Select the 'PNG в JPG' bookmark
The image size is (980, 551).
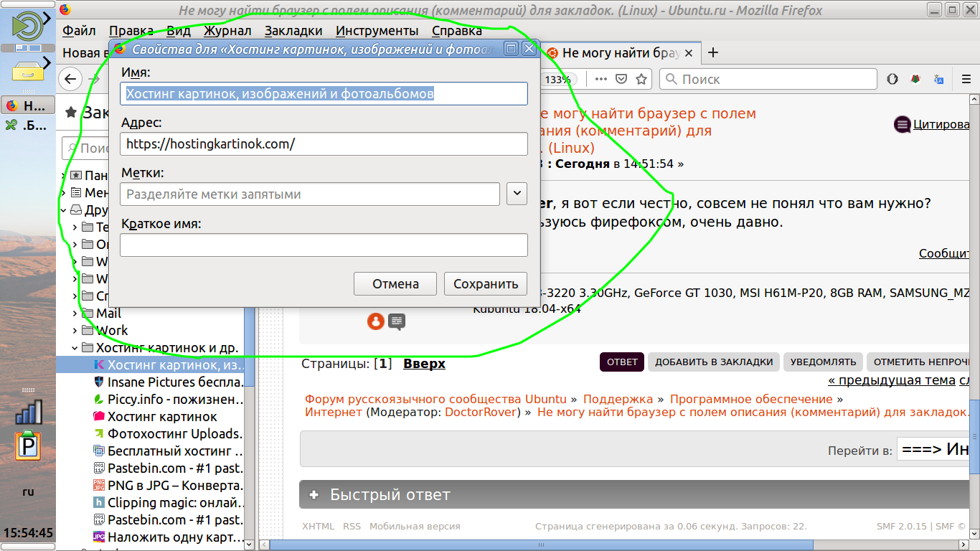[x=169, y=486]
